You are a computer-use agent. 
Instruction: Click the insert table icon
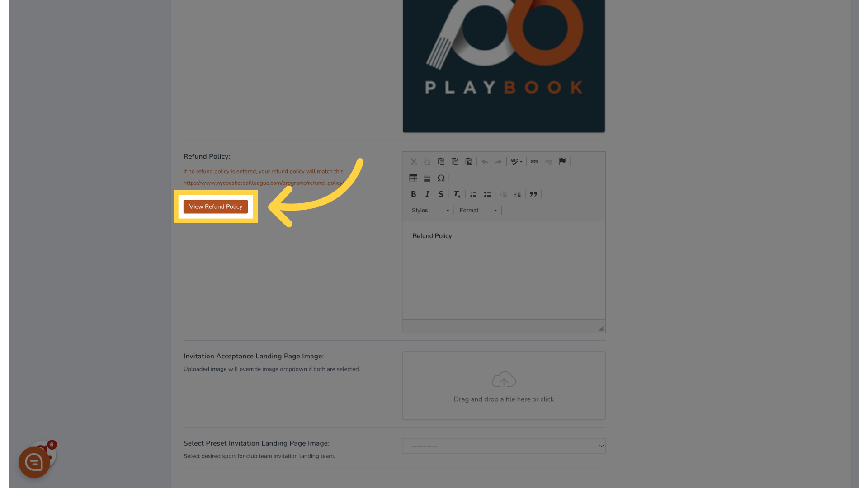pos(413,178)
